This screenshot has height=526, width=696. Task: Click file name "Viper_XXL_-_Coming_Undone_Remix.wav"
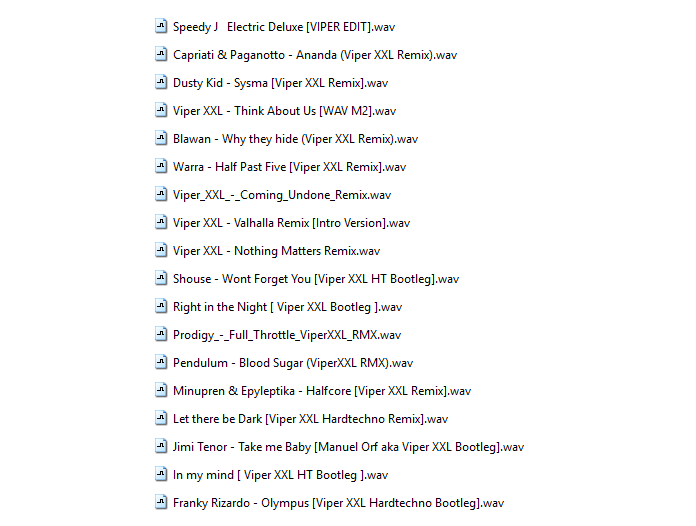tap(282, 195)
